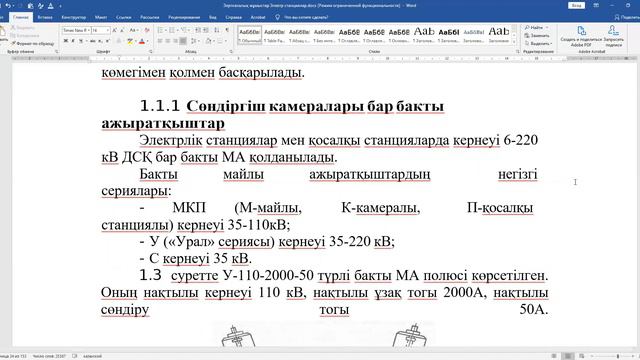
Task: Switch to Print Layout view
Action: pos(567,356)
